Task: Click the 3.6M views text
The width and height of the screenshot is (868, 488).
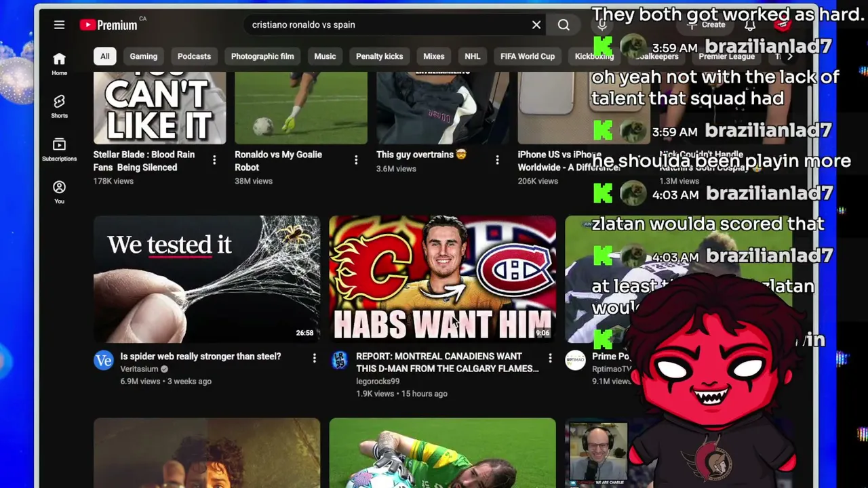Action: click(x=396, y=168)
